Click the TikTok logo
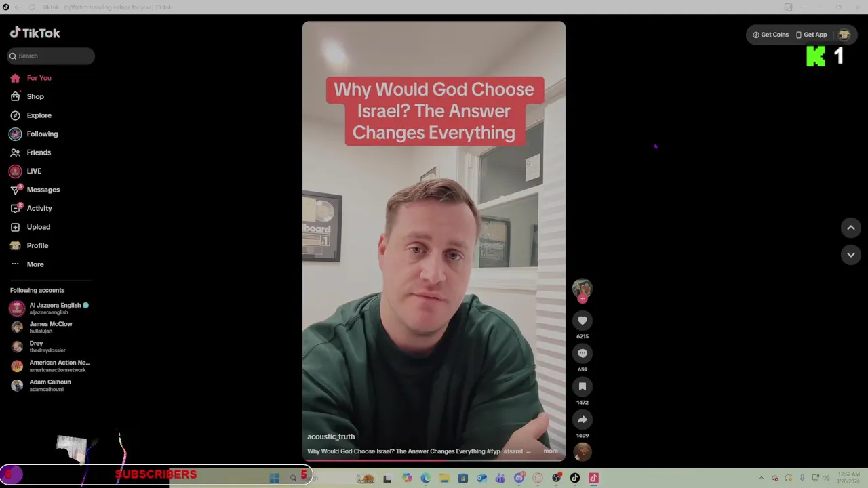 coord(35,33)
